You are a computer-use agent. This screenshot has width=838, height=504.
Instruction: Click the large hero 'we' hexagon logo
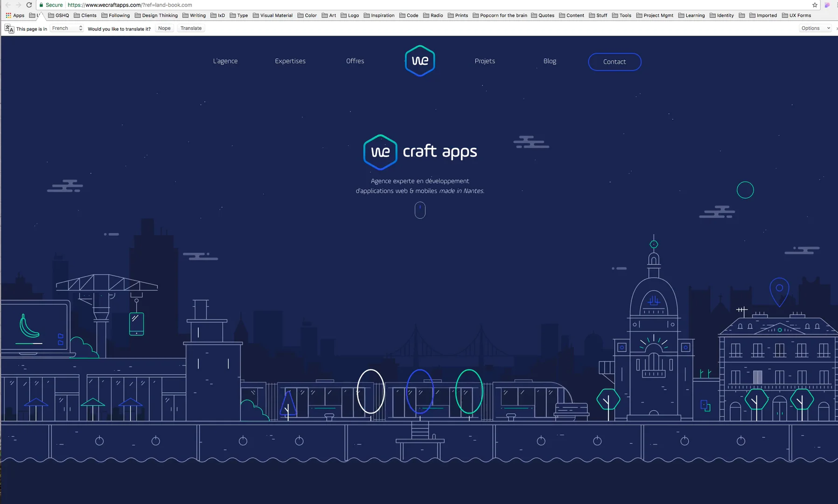380,152
